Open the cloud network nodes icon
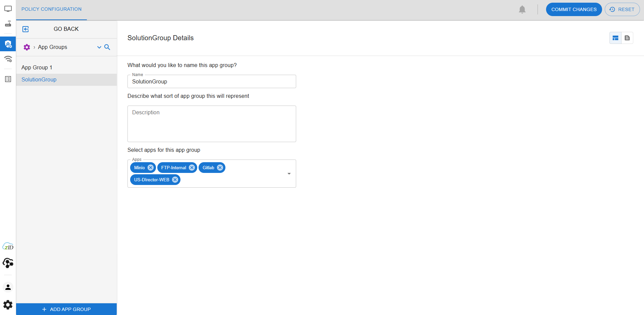The height and width of the screenshot is (315, 644). point(8,263)
